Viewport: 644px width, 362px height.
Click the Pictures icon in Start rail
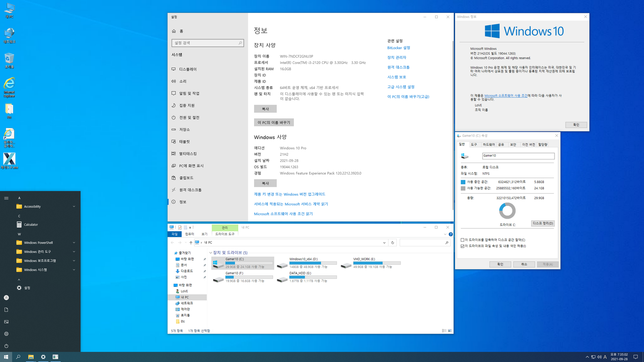coord(6,322)
